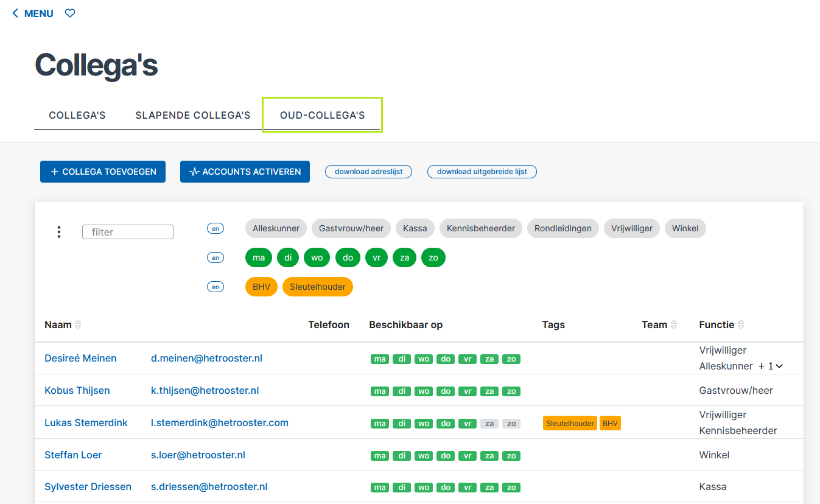820x504 pixels.
Task: Toggle the Vrijwilliger filter chip
Action: (x=632, y=228)
